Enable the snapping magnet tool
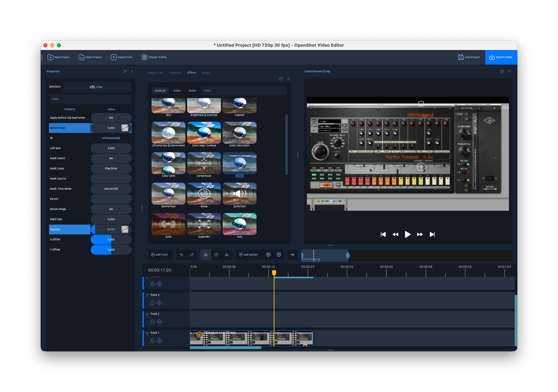Viewport: 558px width, 392px height. click(206, 255)
